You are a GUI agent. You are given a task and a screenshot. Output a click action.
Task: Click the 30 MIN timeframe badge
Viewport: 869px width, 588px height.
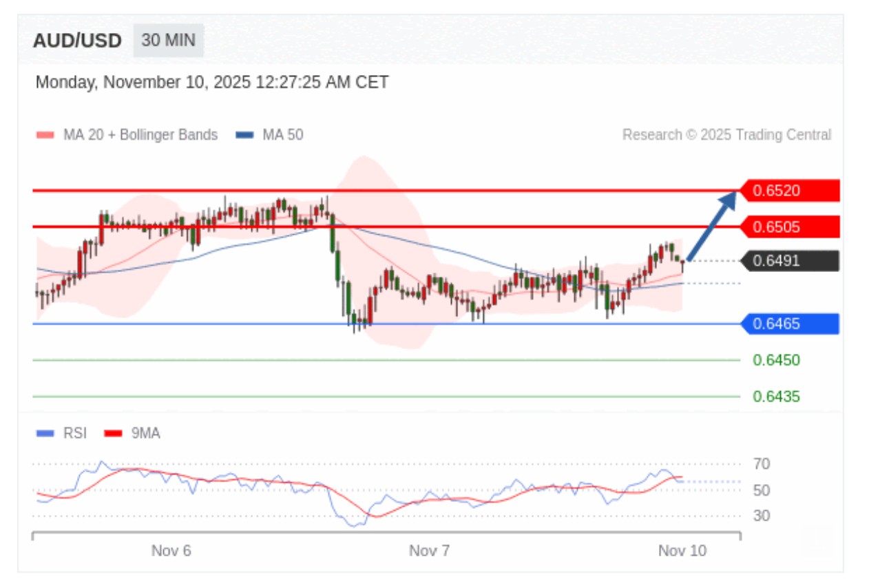pos(168,40)
